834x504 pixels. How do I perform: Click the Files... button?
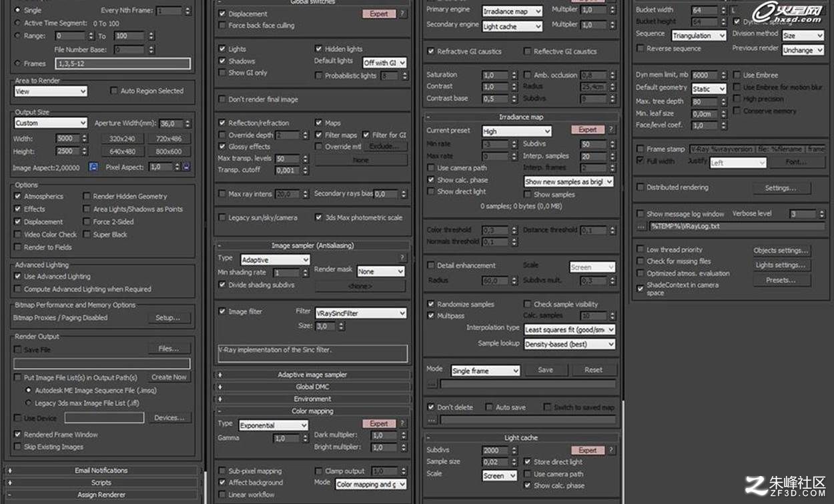click(168, 349)
